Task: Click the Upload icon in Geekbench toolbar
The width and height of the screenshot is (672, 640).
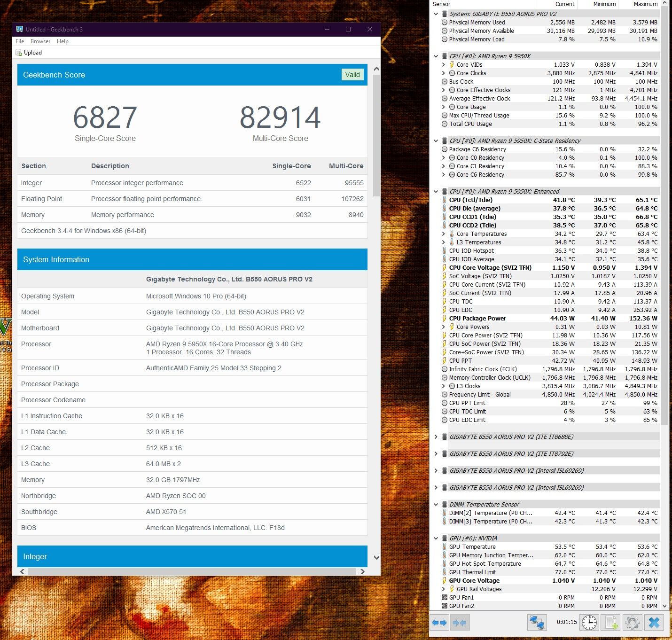Action: click(x=19, y=53)
